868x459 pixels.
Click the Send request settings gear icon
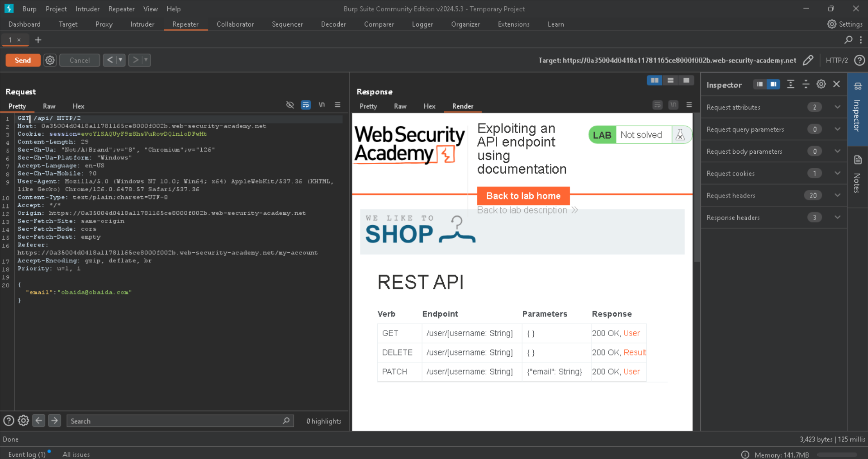pos(50,60)
